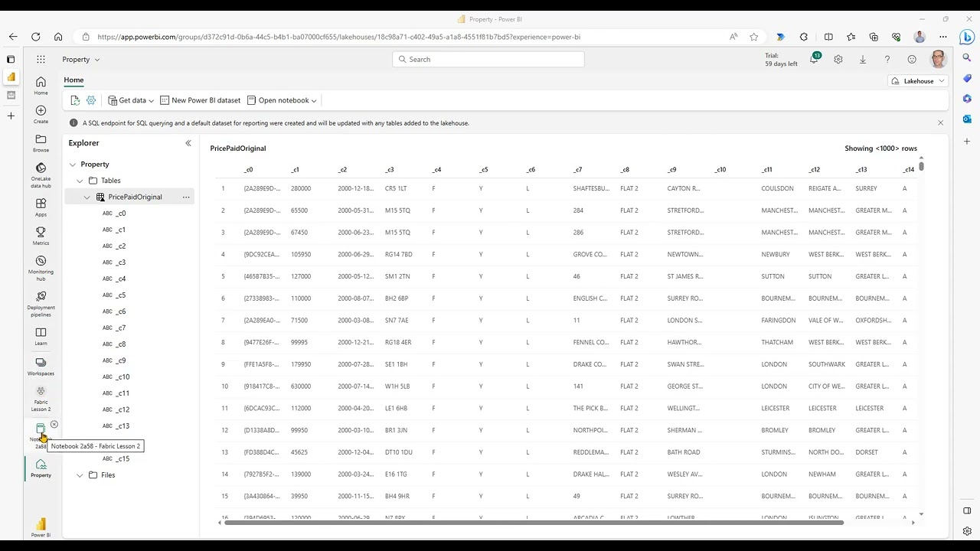Click the download icon in header

pyautogui.click(x=863, y=59)
